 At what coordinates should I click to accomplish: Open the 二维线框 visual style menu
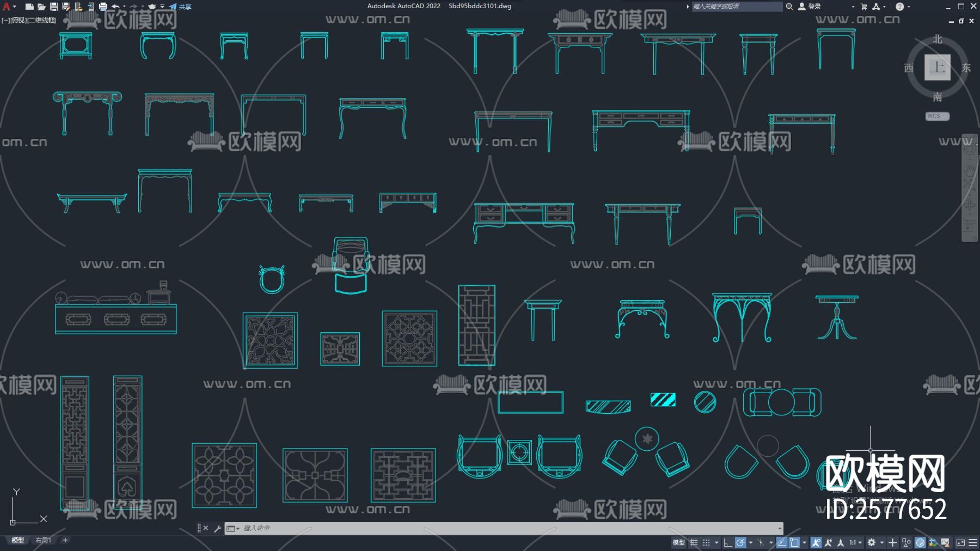point(42,20)
